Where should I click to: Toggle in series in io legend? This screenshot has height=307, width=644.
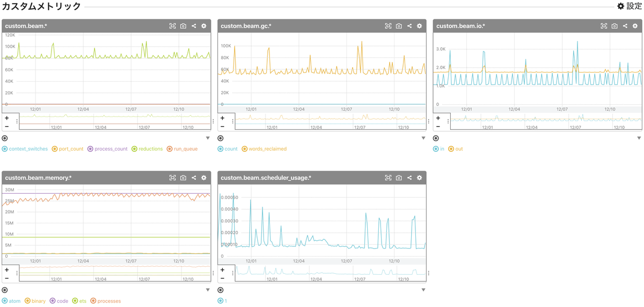(439, 149)
